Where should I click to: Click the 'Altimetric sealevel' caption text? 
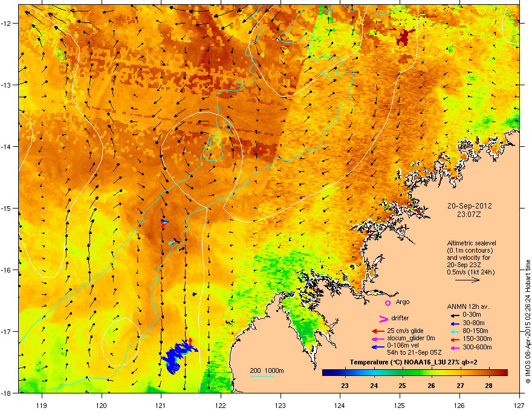pos(472,243)
